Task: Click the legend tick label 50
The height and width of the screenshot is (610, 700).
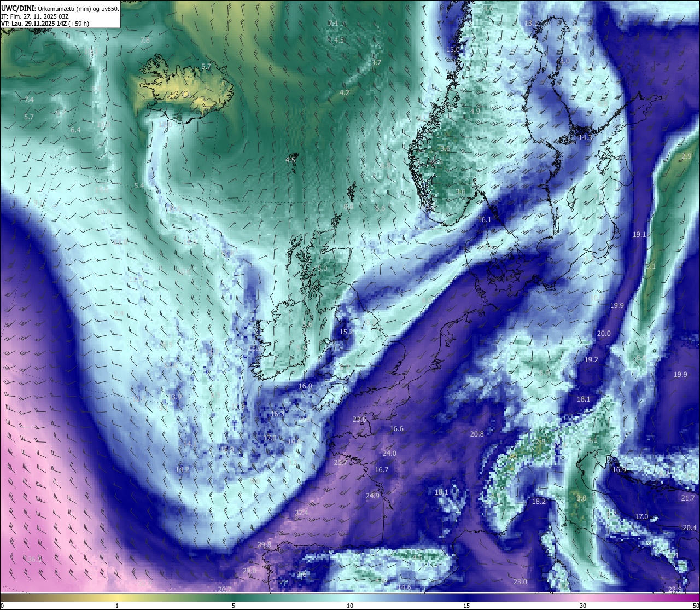Action: pos(696,606)
